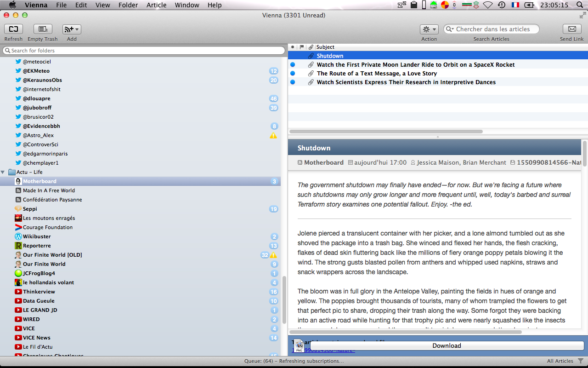Image resolution: width=588 pixels, height=368 pixels.
Task: Click the Wikibuster WordPress icon
Action: (18, 236)
